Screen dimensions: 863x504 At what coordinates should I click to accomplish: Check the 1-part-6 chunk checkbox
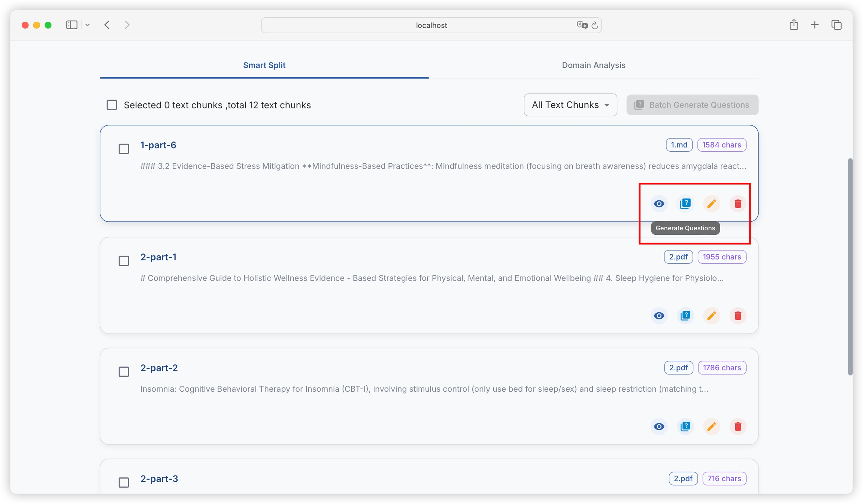point(124,149)
